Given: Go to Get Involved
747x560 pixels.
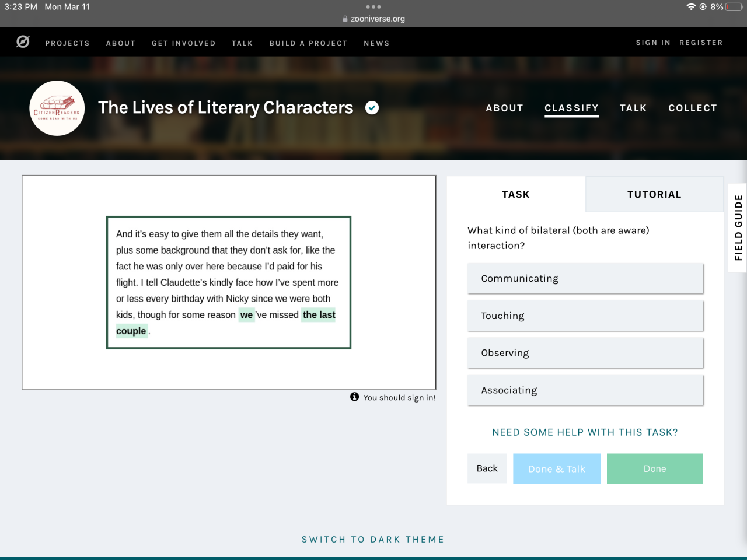Looking at the screenshot, I should click(184, 43).
